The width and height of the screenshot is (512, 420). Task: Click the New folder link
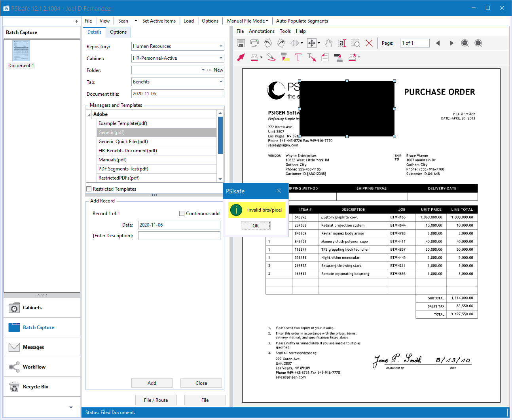218,70
